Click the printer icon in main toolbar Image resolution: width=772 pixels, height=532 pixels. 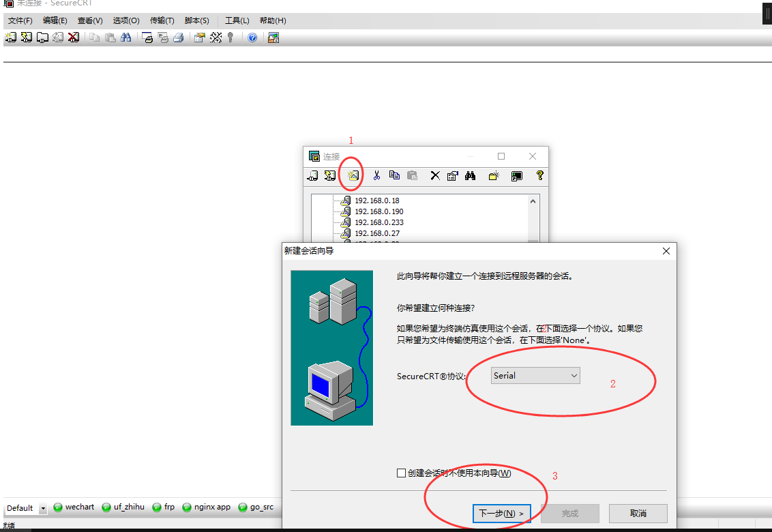(x=179, y=38)
